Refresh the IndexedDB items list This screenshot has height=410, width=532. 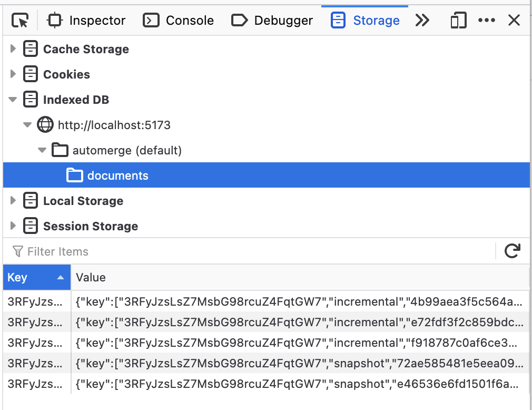(x=512, y=251)
